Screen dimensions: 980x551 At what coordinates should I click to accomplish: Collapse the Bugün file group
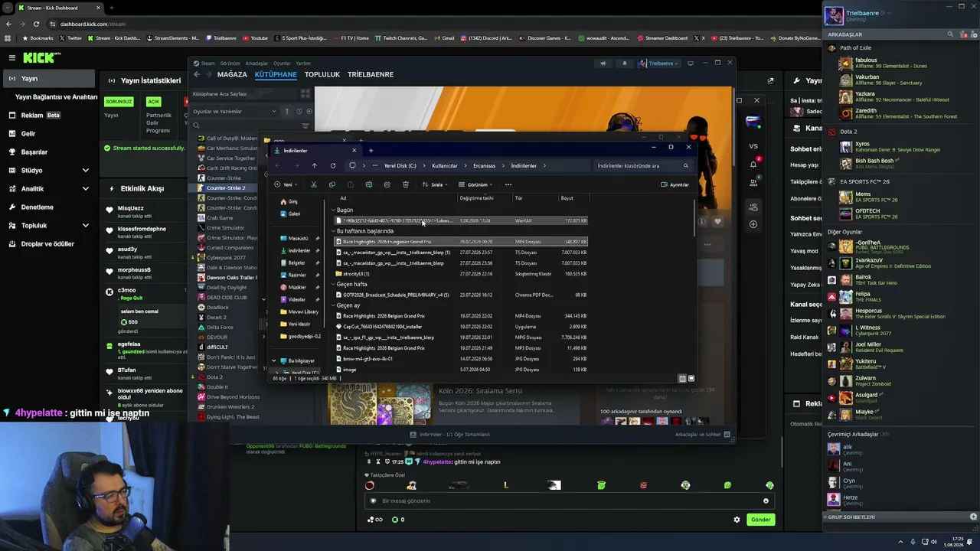point(334,210)
